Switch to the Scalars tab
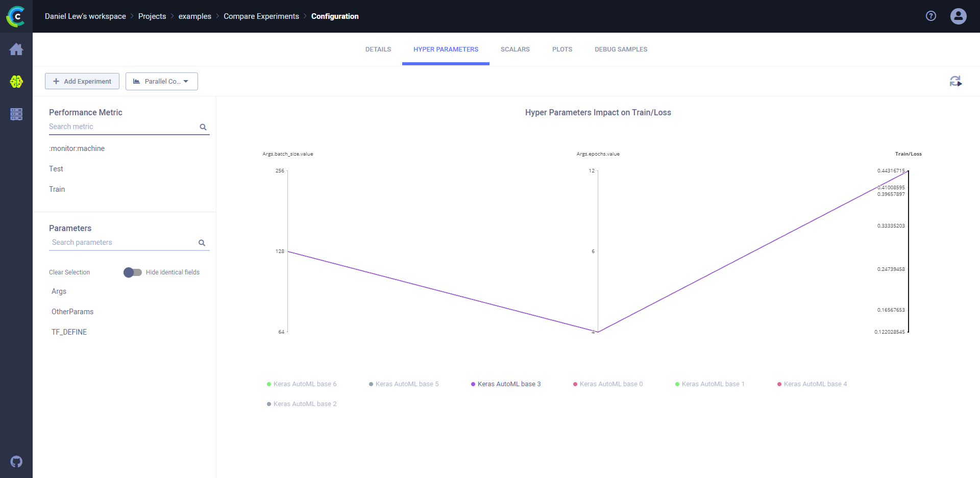The width and height of the screenshot is (980, 478). click(515, 49)
